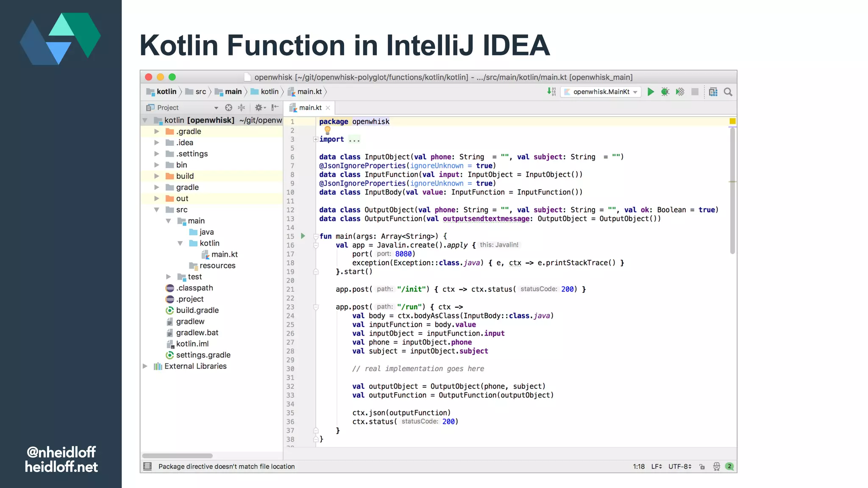Expand the folded import block

(315, 139)
